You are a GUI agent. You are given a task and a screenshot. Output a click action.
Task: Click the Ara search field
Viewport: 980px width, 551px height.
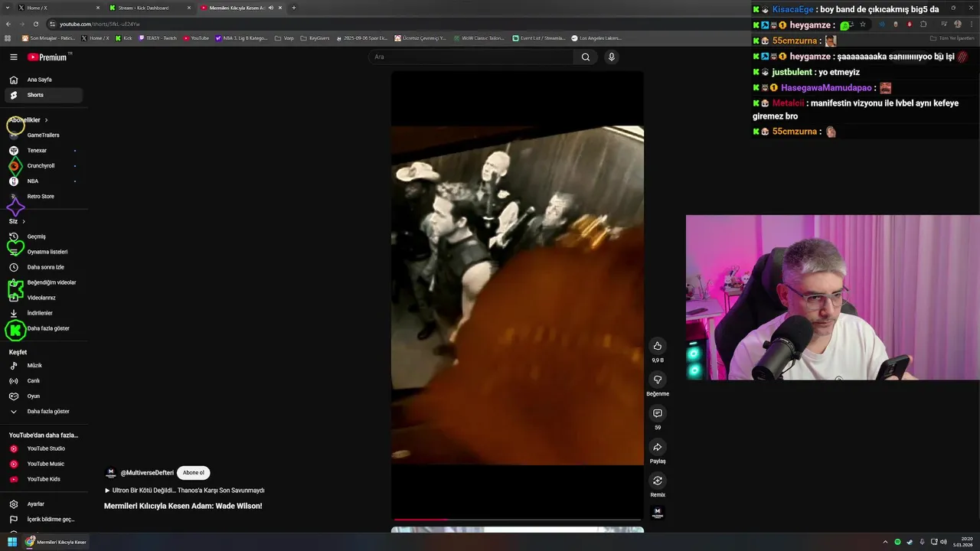pos(471,57)
